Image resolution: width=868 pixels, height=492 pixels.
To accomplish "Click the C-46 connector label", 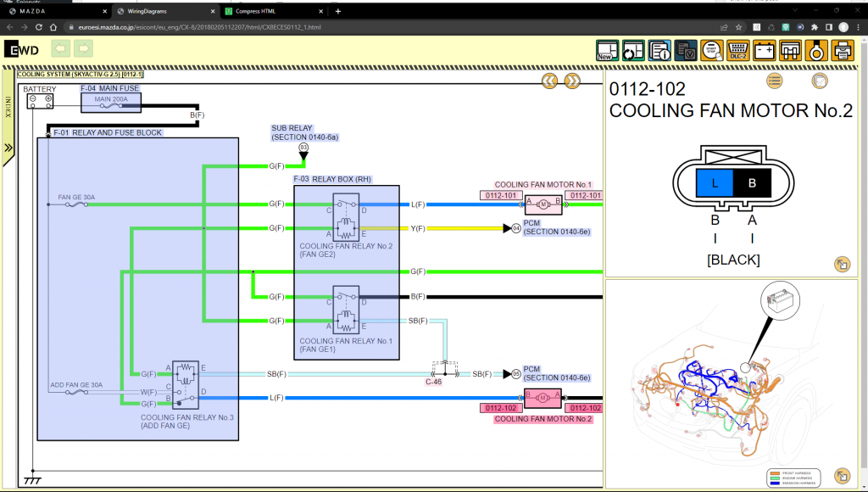I will pyautogui.click(x=433, y=382).
